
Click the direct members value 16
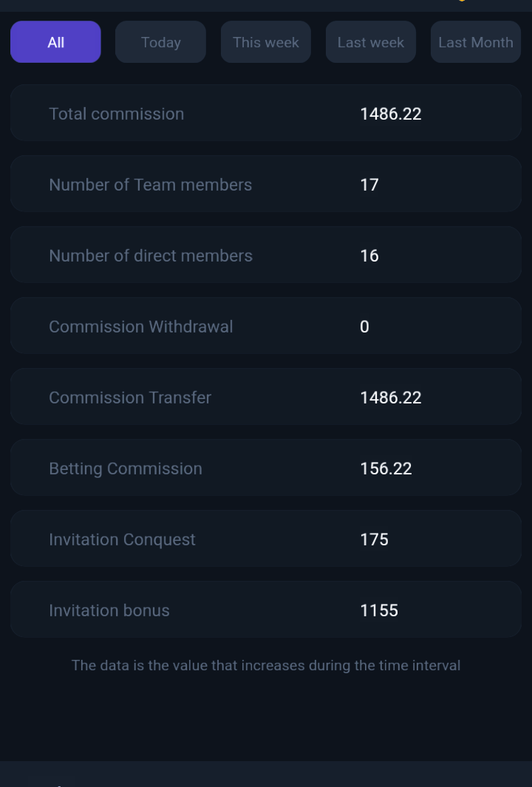coord(369,256)
